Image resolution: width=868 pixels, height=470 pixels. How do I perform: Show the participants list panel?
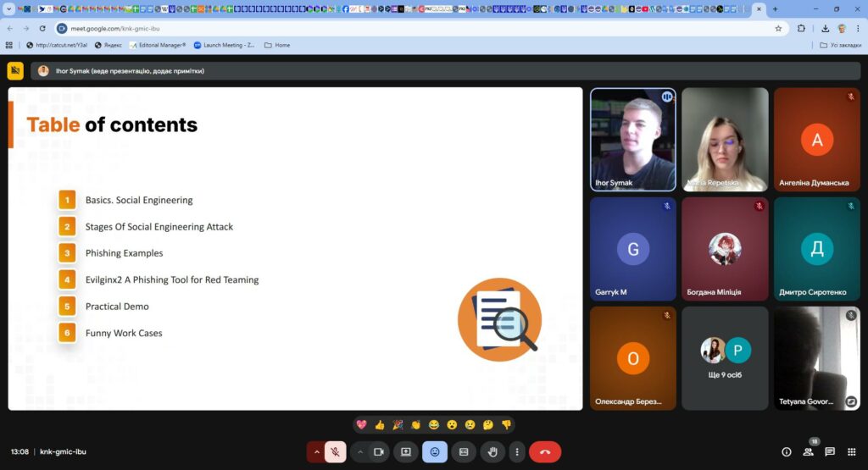click(808, 452)
